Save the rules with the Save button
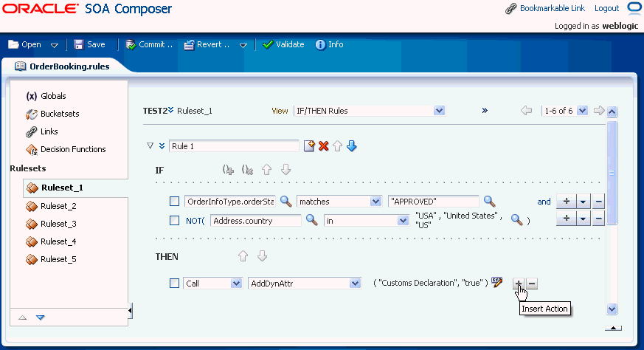Screen dimensions: 644x350 click(89, 44)
